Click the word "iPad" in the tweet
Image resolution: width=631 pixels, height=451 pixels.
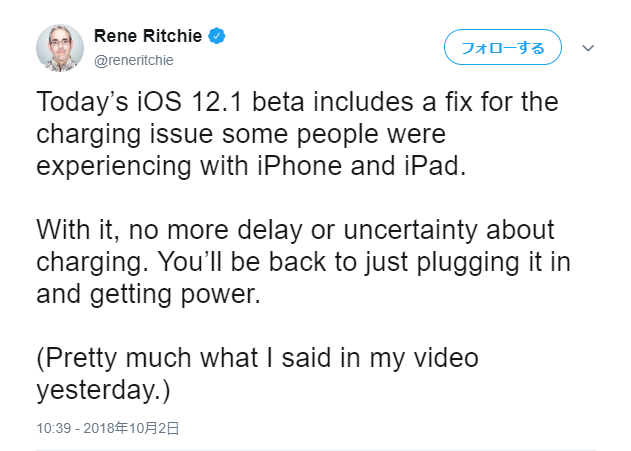click(435, 166)
